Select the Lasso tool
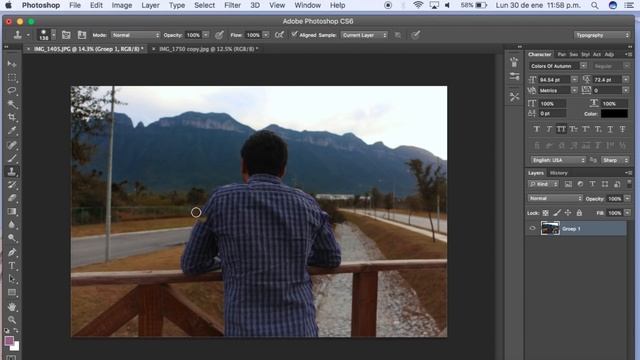 (x=12, y=91)
